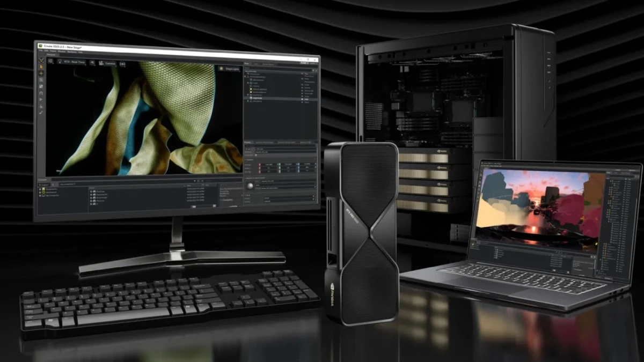Hide the selected highlighted prim in Stage tree
The image size is (644, 362).
click(x=302, y=99)
